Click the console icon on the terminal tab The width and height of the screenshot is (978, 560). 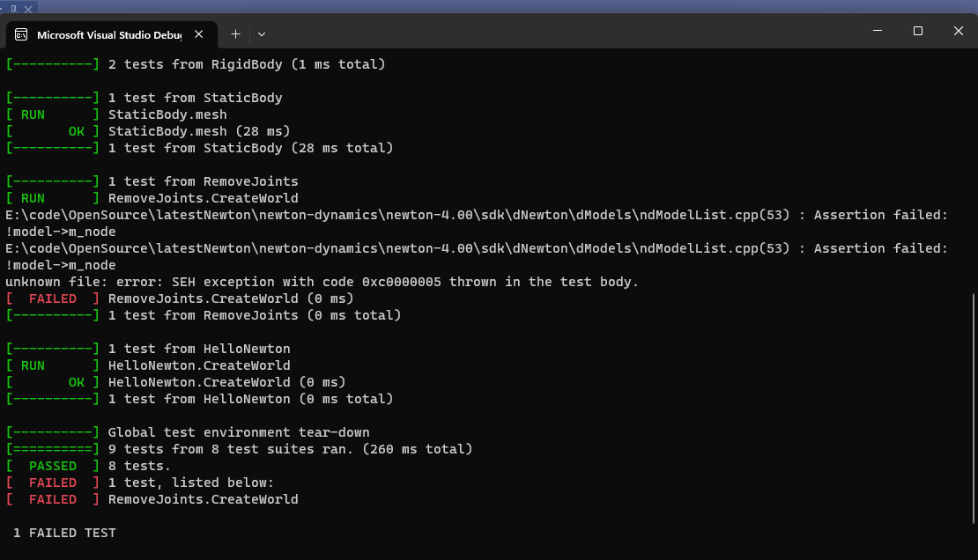(x=21, y=34)
